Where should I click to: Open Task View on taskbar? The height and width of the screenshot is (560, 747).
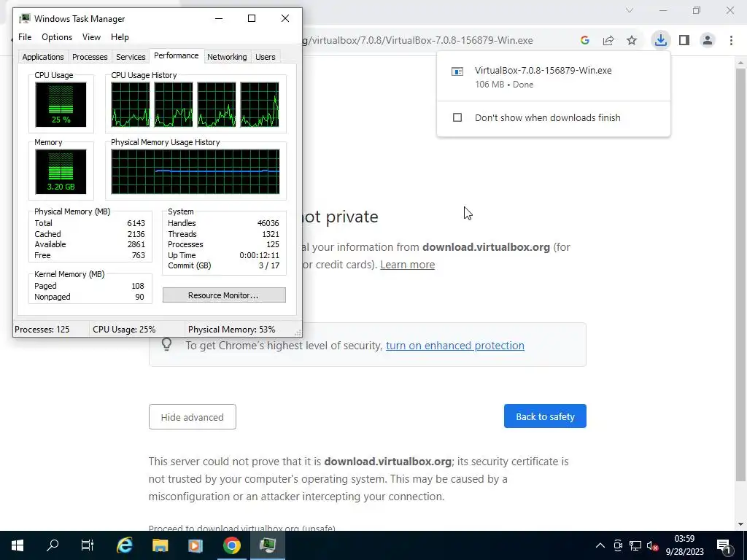coord(88,545)
